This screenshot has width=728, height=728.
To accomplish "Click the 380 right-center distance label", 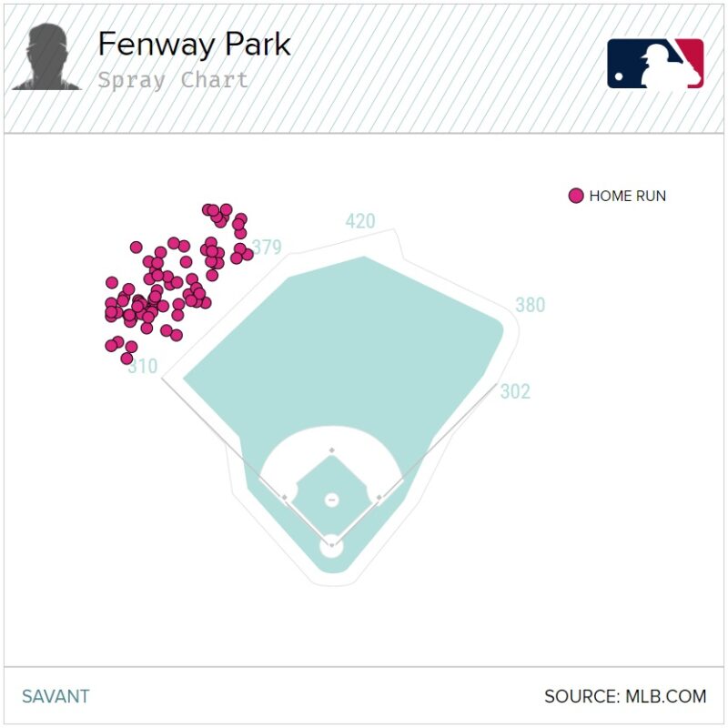I will click(531, 305).
